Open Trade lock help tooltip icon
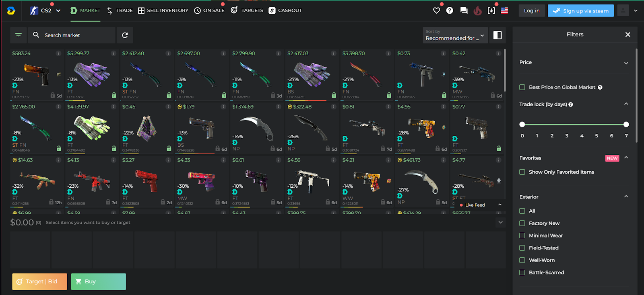The width and height of the screenshot is (644, 295). tap(571, 104)
